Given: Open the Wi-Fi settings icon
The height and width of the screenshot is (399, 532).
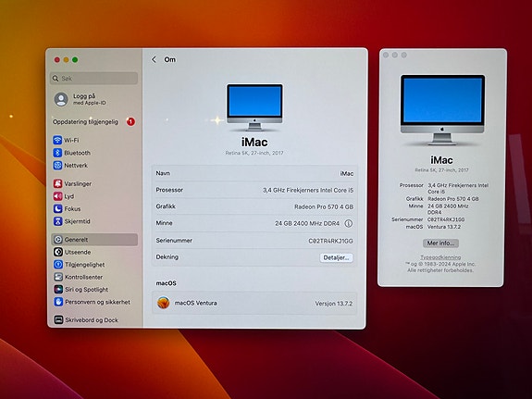Looking at the screenshot, I should [x=57, y=140].
